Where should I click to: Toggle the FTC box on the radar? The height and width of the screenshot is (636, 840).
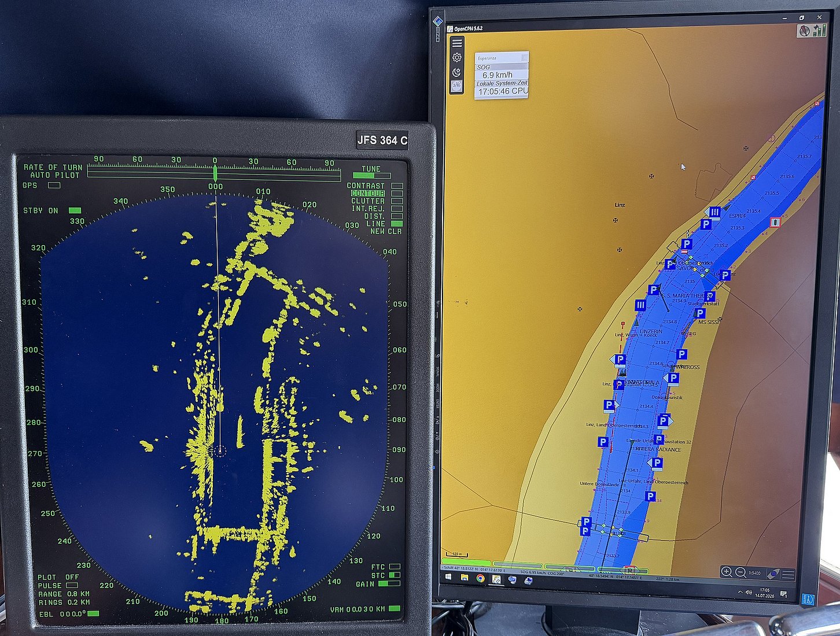coord(395,567)
